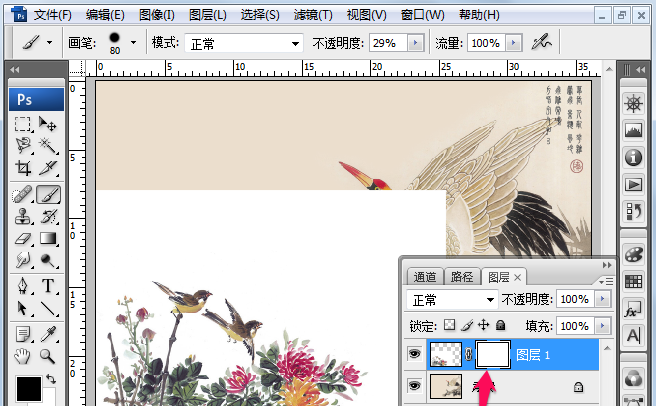Select the Rectangular Marquee tool
Image resolution: width=656 pixels, height=406 pixels.
coord(23,124)
